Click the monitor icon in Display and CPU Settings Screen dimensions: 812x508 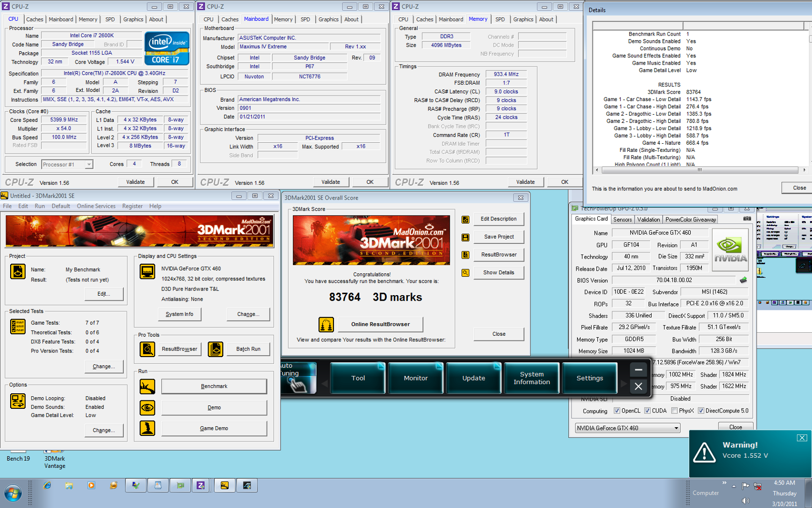147,271
